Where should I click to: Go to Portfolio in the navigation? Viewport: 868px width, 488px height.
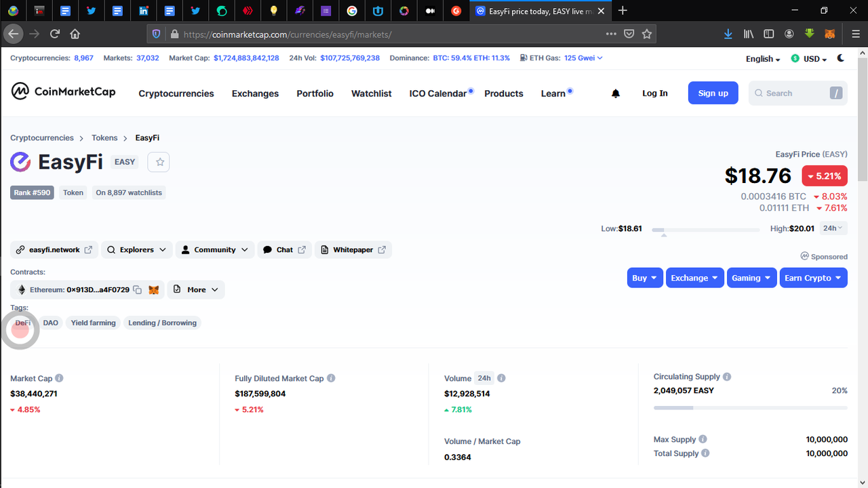[x=315, y=94]
